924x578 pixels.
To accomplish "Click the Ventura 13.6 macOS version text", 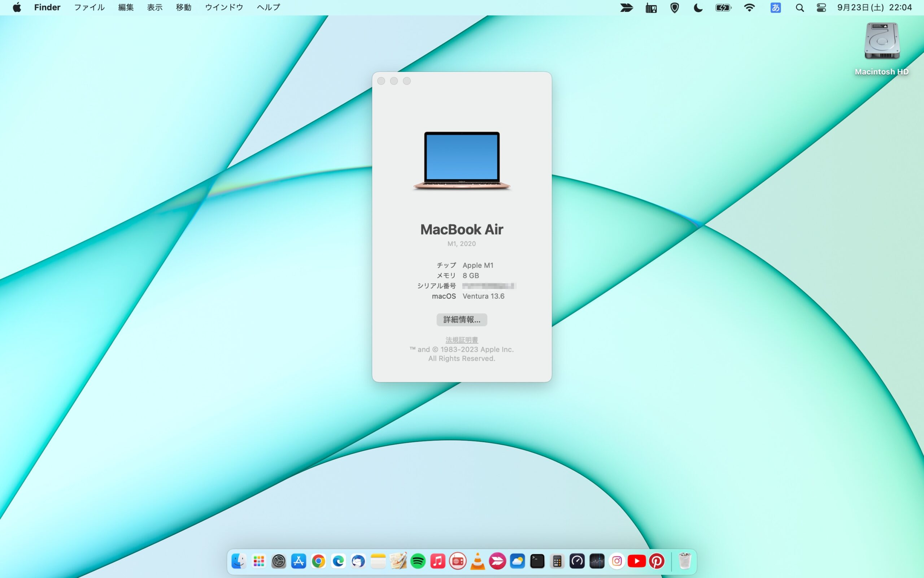I will click(483, 296).
